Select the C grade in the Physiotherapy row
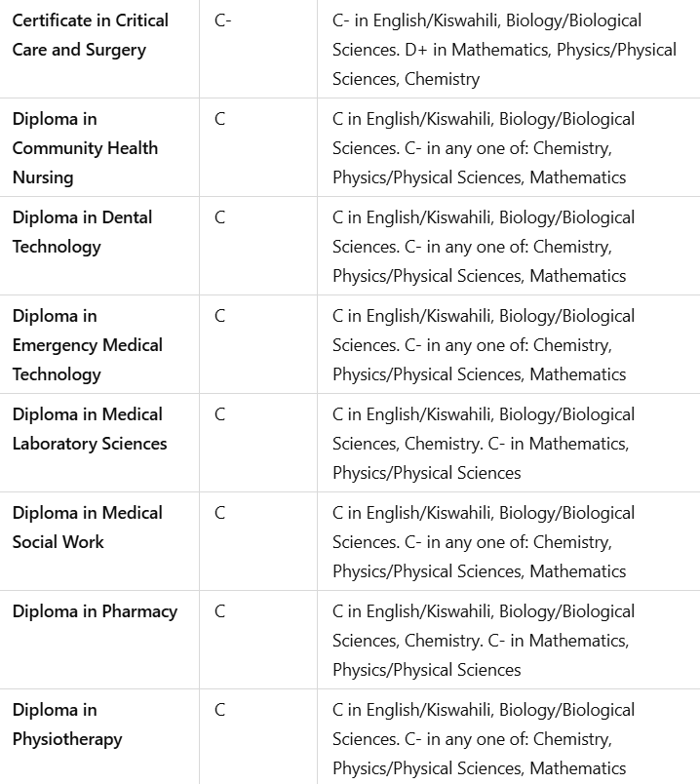The width and height of the screenshot is (700, 784). click(219, 710)
